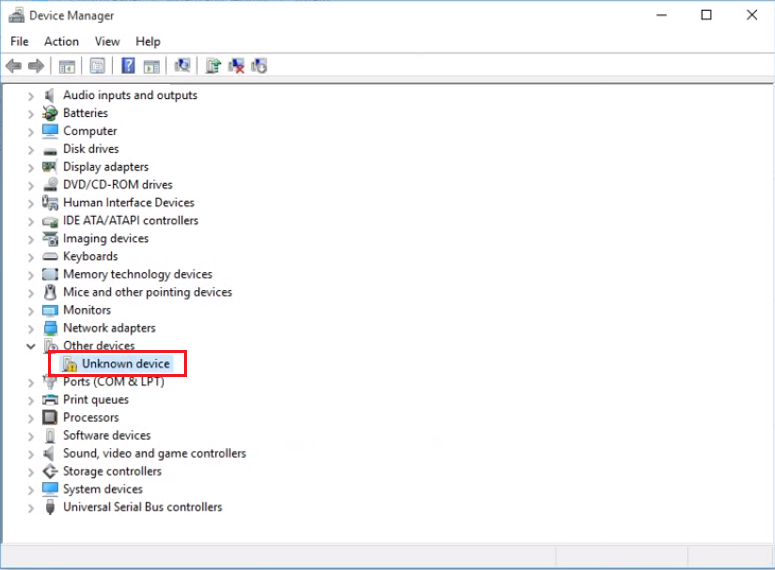Open the File menu
775x570 pixels.
pos(19,42)
